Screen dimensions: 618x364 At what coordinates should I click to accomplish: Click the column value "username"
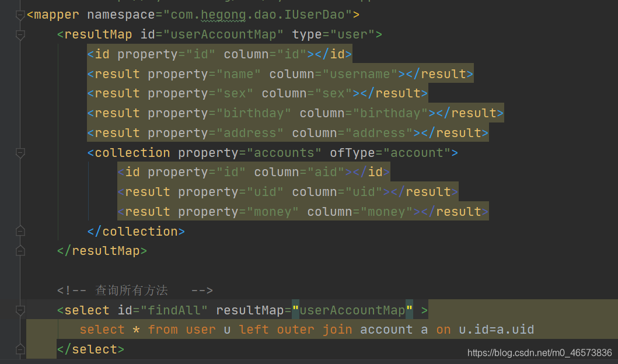(360, 74)
